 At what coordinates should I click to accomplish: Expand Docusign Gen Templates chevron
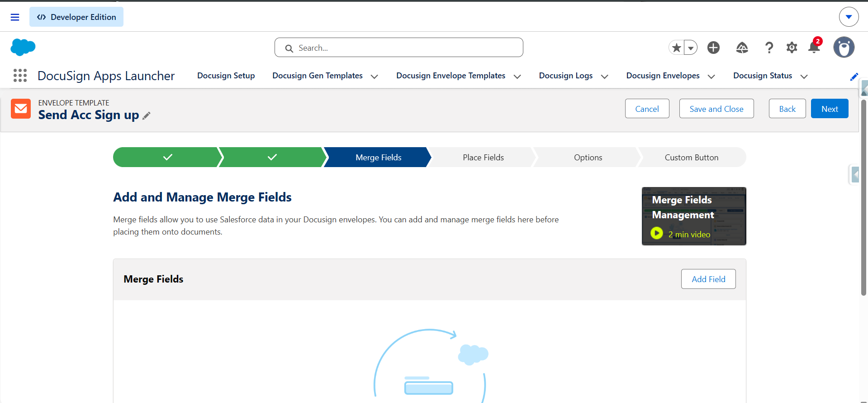[x=375, y=77]
